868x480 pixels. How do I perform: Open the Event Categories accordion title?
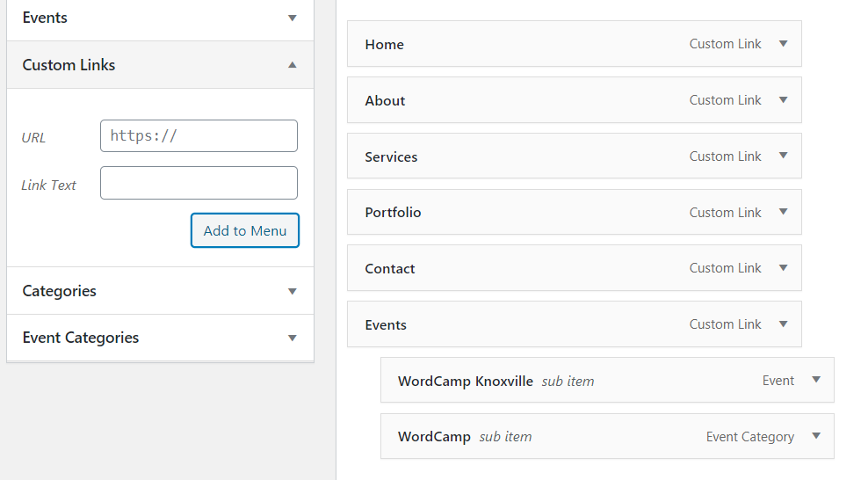pos(81,338)
